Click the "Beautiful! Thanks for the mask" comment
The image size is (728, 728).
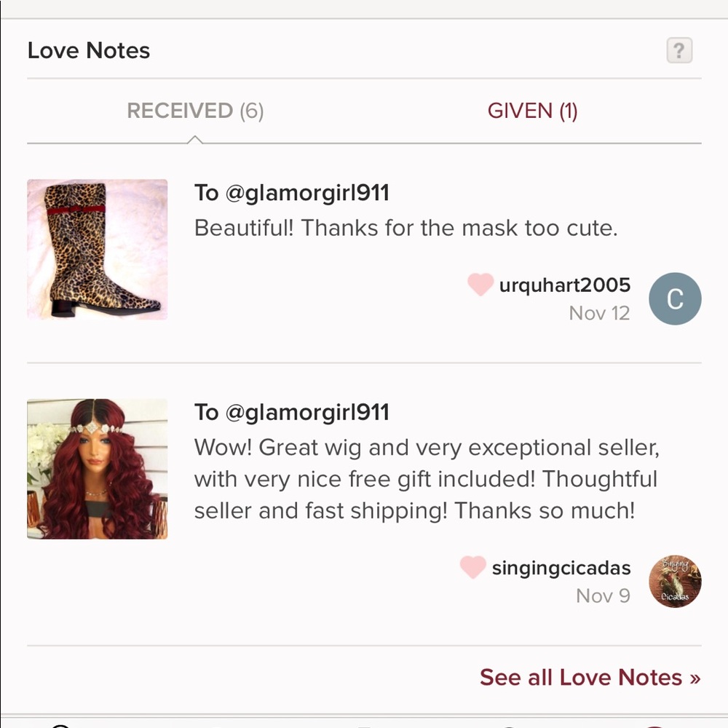405,228
